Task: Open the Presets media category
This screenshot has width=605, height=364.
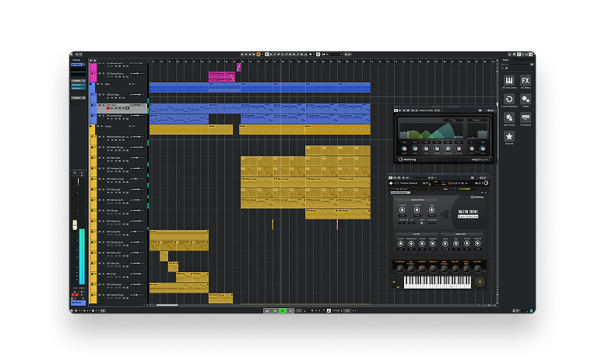Action: [525, 99]
